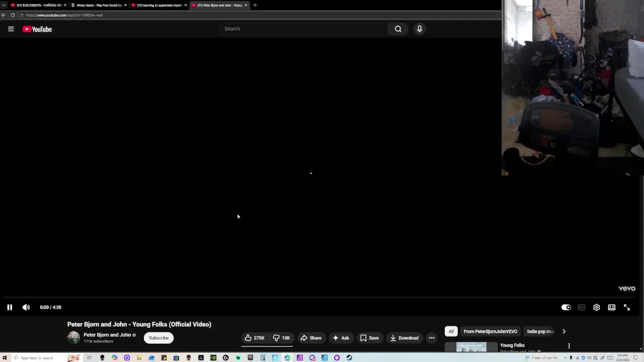The height and width of the screenshot is (362, 644).
Task: Reload the page
Action: pos(13,15)
